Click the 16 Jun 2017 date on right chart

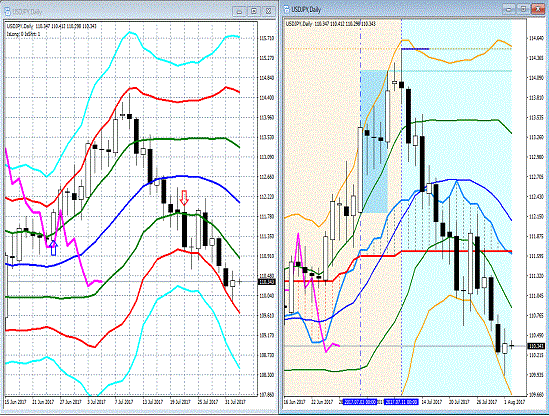tap(294, 402)
